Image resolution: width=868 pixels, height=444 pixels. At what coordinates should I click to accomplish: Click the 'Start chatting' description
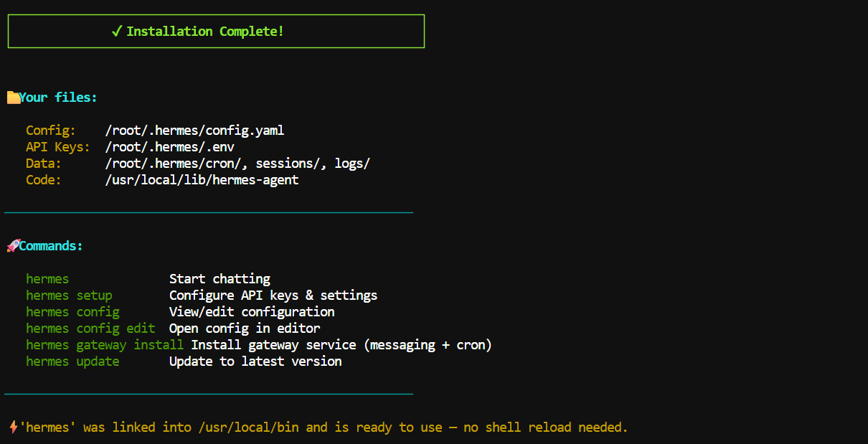click(x=220, y=279)
